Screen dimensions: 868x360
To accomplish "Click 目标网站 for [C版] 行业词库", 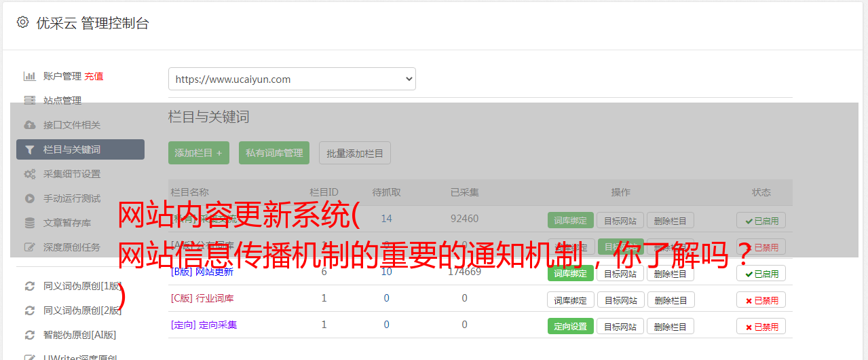I will coord(620,300).
